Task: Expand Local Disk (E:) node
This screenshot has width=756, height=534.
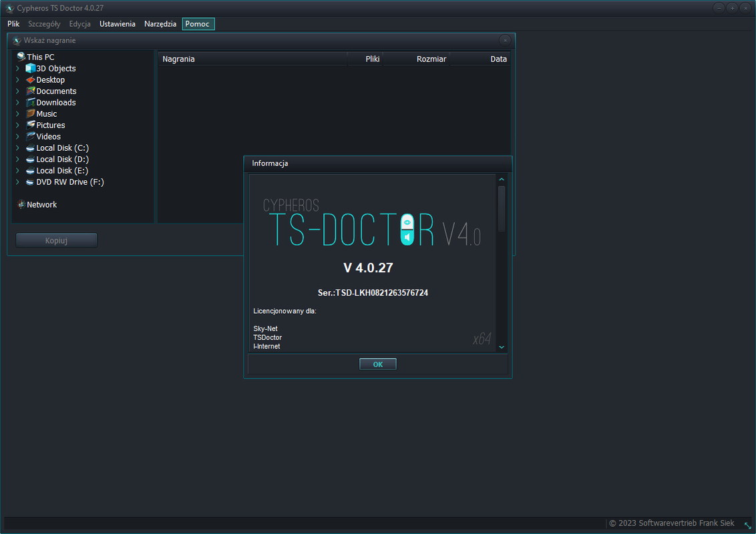Action: click(x=18, y=171)
